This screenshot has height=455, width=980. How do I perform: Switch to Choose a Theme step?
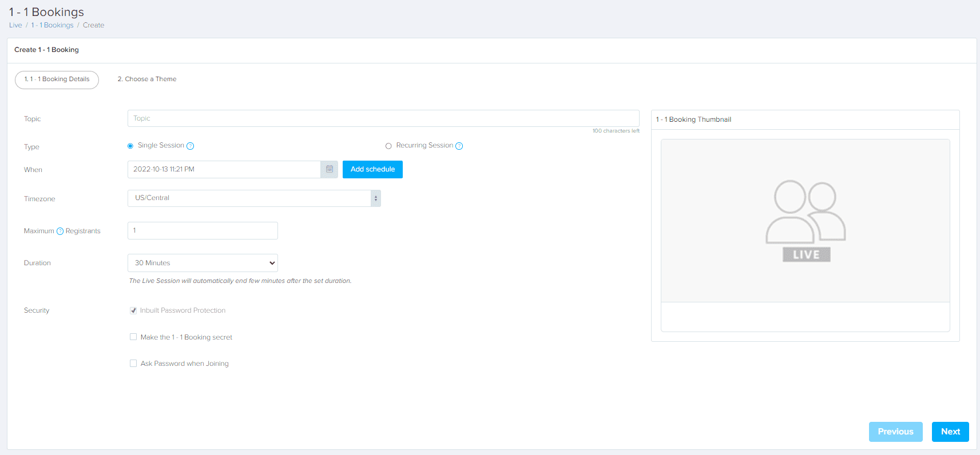coord(147,79)
